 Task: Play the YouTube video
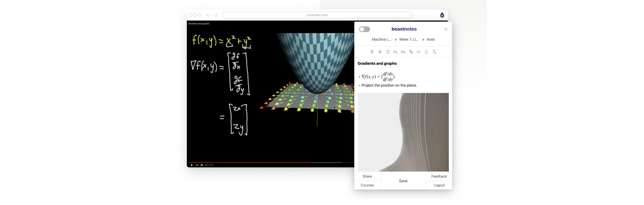point(192,165)
